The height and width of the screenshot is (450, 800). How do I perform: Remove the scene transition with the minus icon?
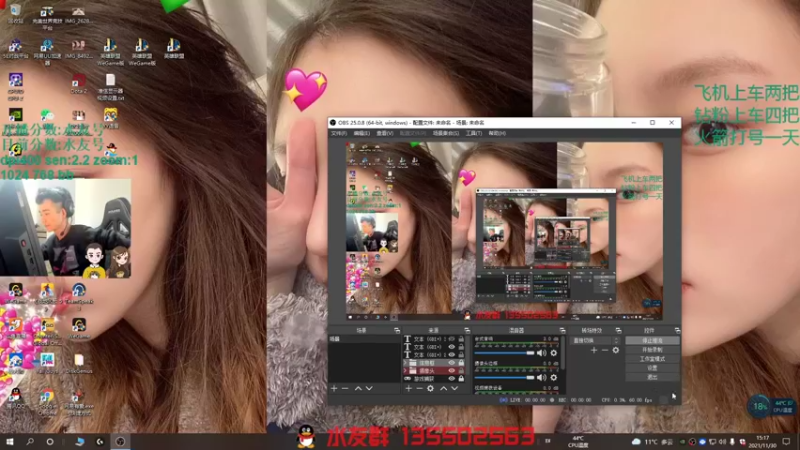605,351
